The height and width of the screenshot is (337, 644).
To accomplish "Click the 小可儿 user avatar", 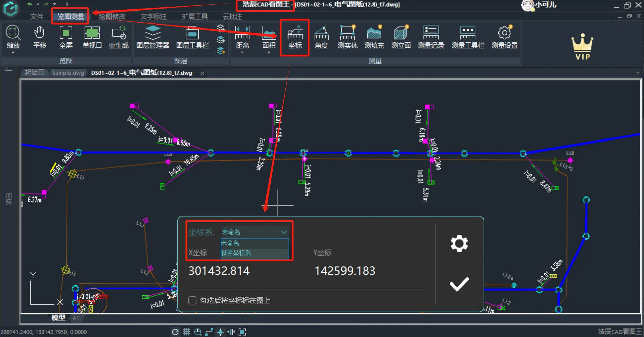I will click(527, 5).
